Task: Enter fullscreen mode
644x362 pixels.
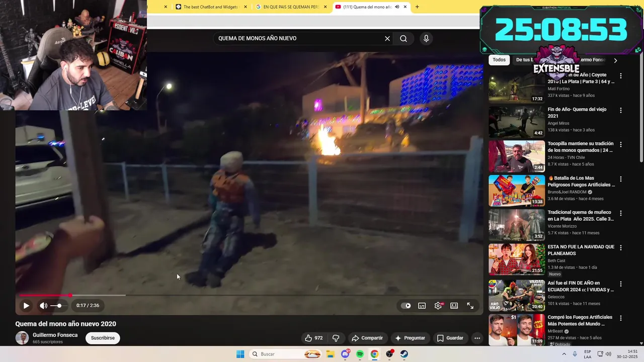Action: pos(470,305)
